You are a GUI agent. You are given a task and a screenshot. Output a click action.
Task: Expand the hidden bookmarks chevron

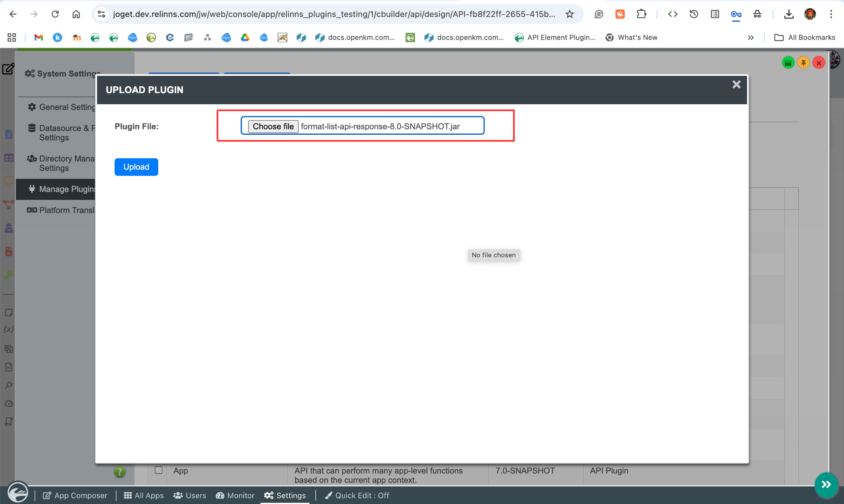[750, 38]
